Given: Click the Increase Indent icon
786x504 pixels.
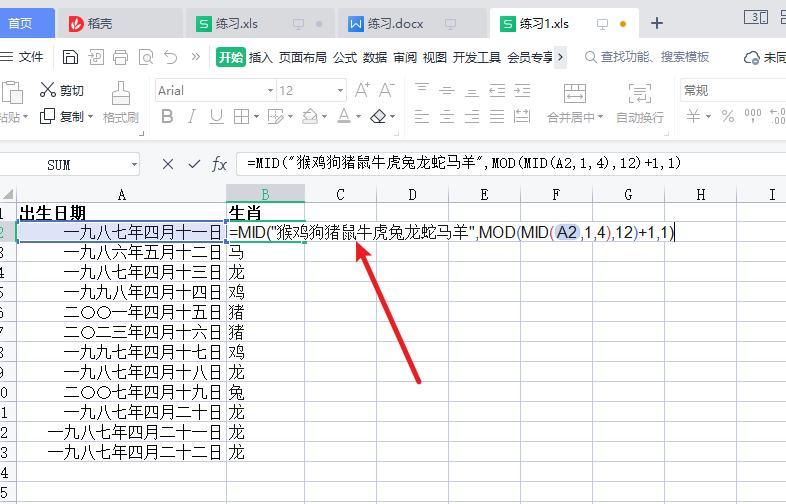Looking at the screenshot, I should pos(522,90).
